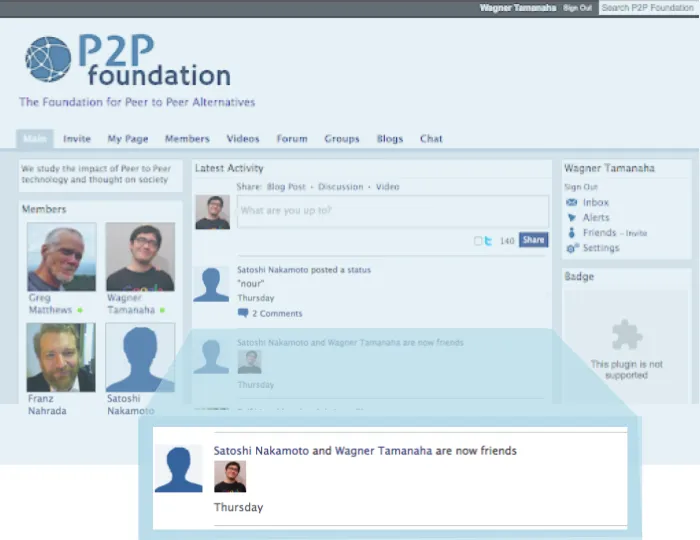Click Satoshi Nakamoto in the status post
Image resolution: width=700 pixels, height=540 pixels.
click(x=273, y=270)
